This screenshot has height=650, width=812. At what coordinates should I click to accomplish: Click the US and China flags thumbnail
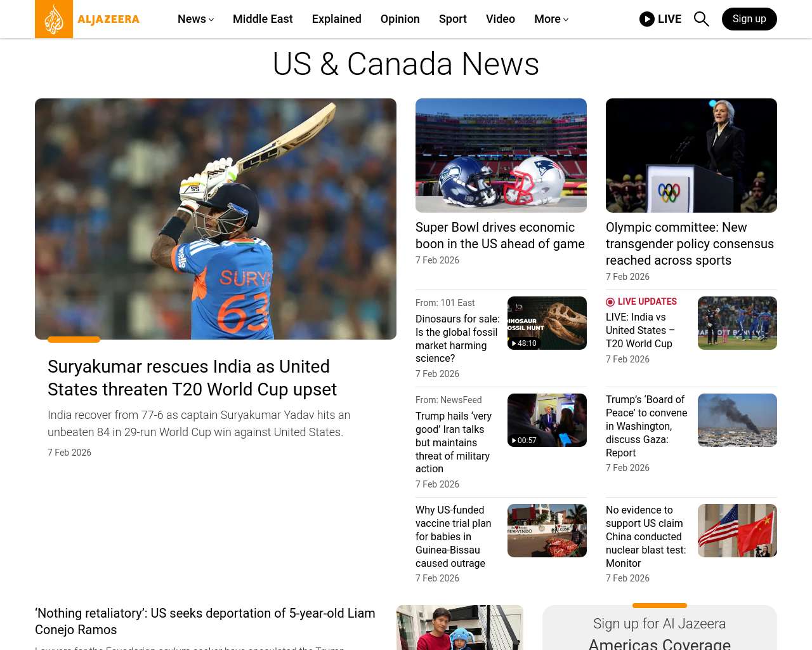pyautogui.click(x=737, y=531)
